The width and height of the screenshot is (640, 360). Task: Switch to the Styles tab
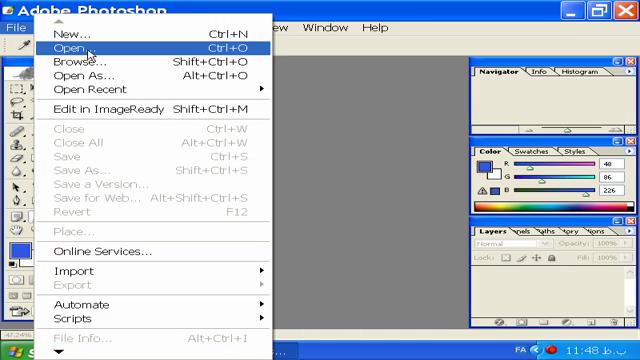(574, 151)
